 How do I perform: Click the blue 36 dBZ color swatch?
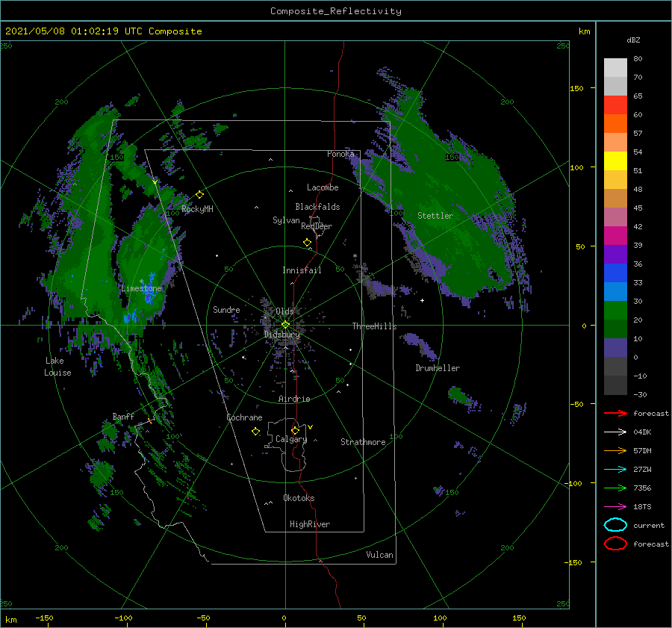615,273
